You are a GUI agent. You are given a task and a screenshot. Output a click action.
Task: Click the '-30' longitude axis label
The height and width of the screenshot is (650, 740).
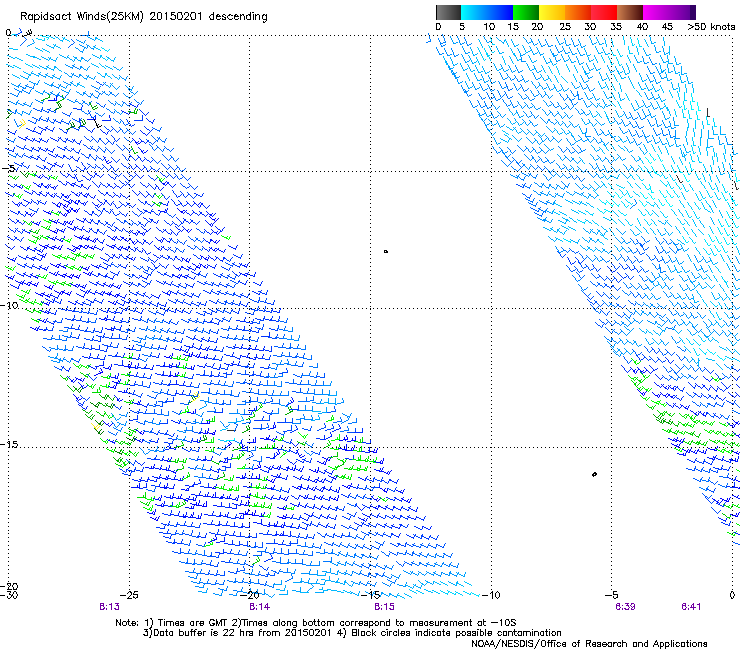click(x=8, y=595)
